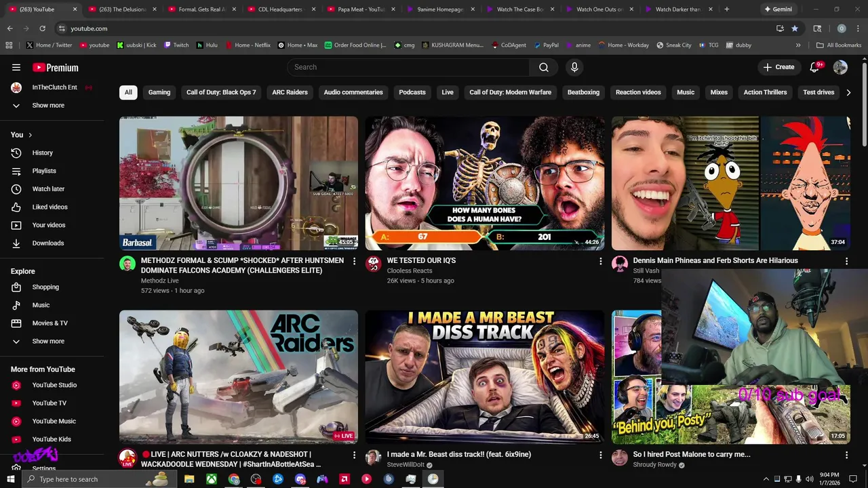
Task: Click the Chrome address bar
Action: 414,28
